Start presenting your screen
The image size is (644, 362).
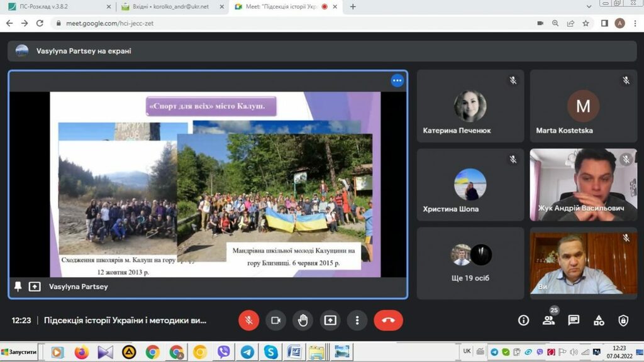tap(330, 321)
